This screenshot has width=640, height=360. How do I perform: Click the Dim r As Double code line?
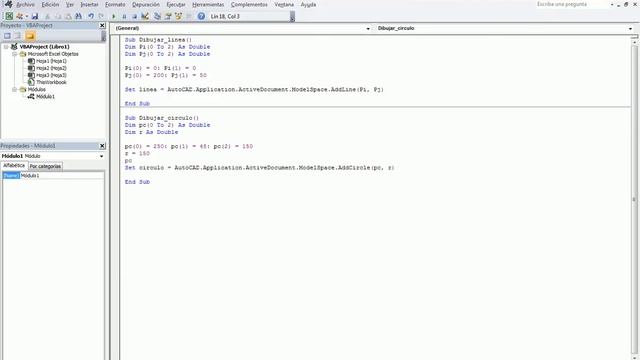(x=151, y=132)
